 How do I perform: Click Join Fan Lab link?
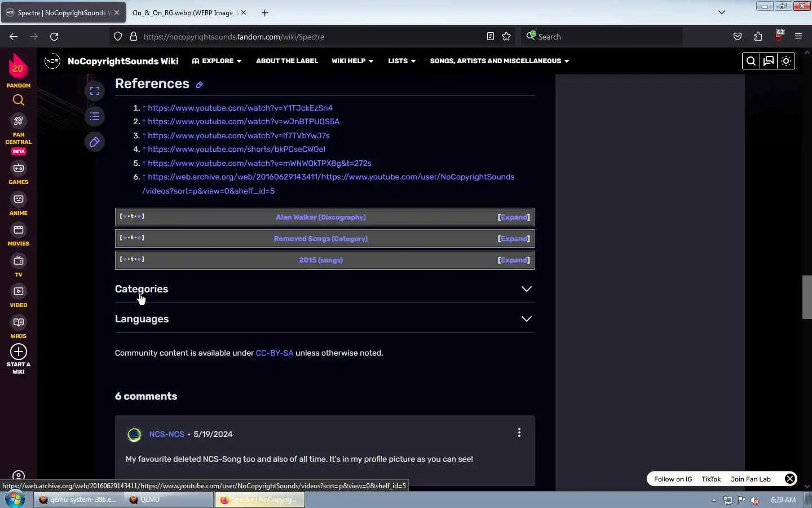[751, 479]
